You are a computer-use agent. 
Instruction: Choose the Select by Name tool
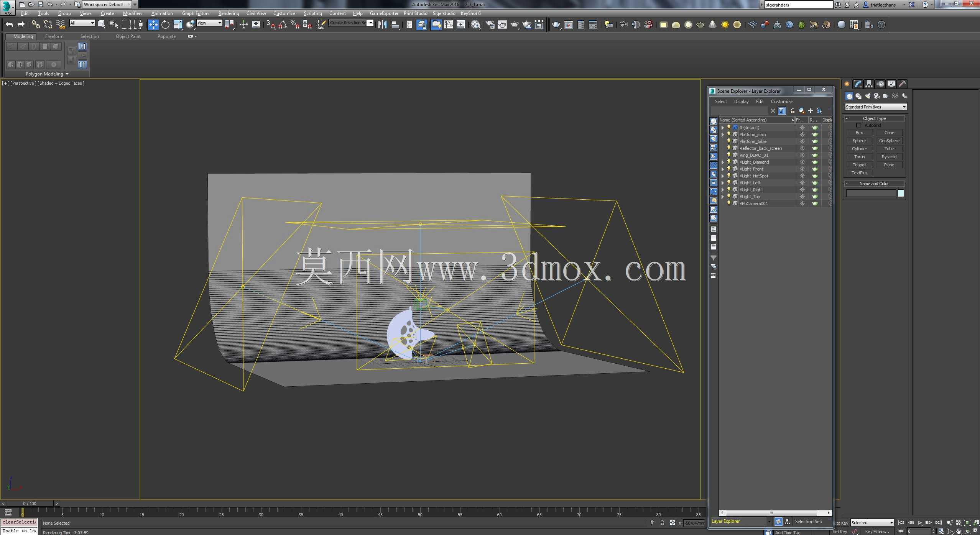(x=114, y=25)
